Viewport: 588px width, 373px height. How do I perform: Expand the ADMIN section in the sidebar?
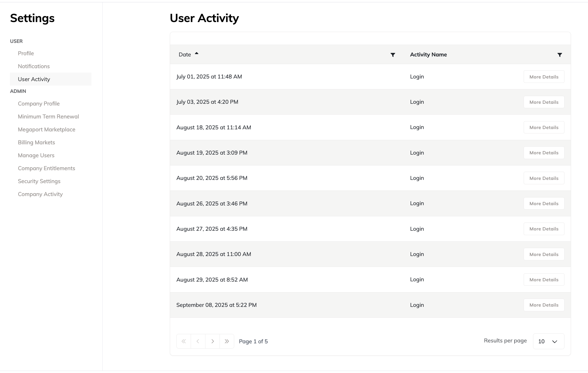(x=18, y=91)
